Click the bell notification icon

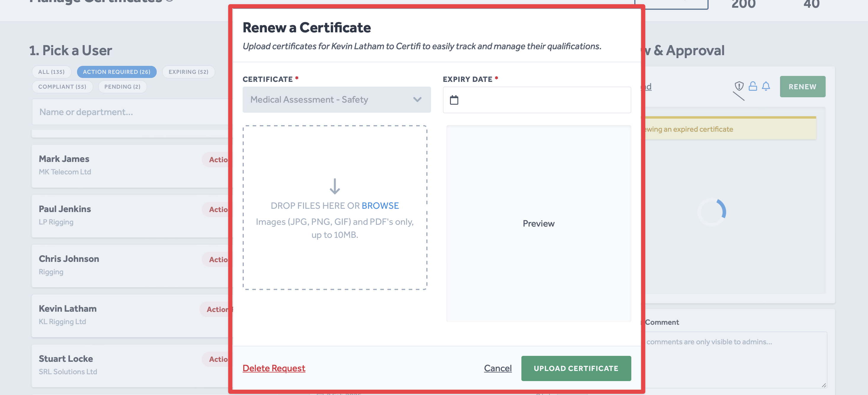click(x=766, y=86)
